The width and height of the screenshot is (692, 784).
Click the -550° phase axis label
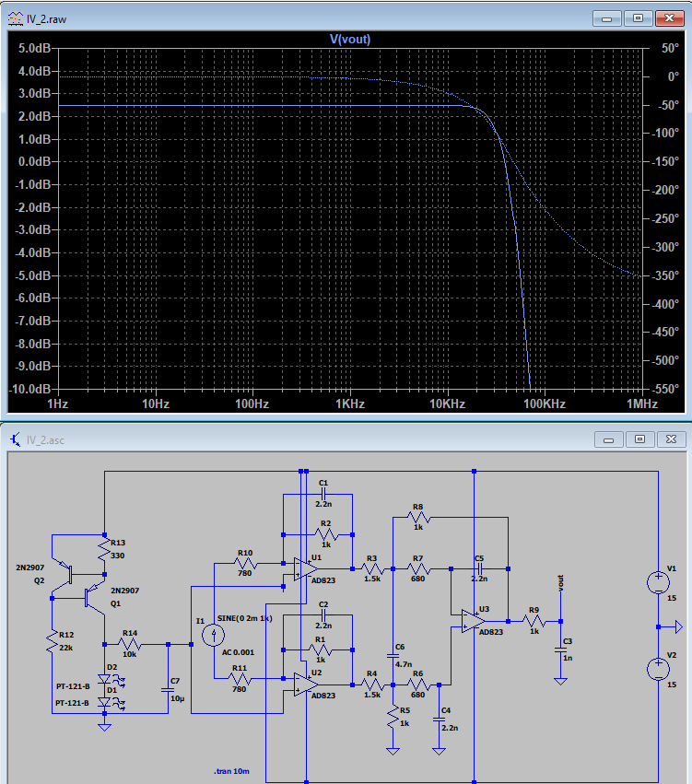[665, 389]
